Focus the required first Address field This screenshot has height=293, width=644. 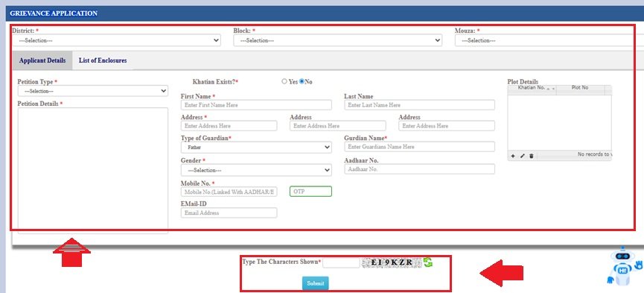coord(229,126)
